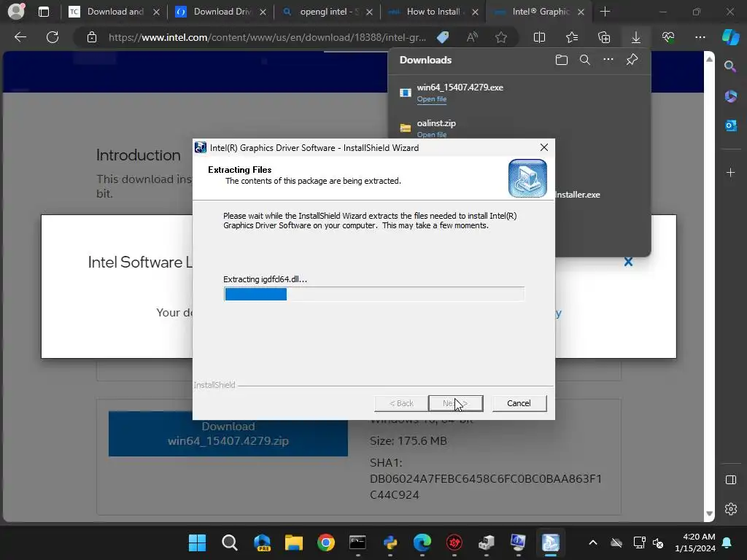Close the How to Install tab
Viewport: 747px width, 560px height.
click(475, 12)
